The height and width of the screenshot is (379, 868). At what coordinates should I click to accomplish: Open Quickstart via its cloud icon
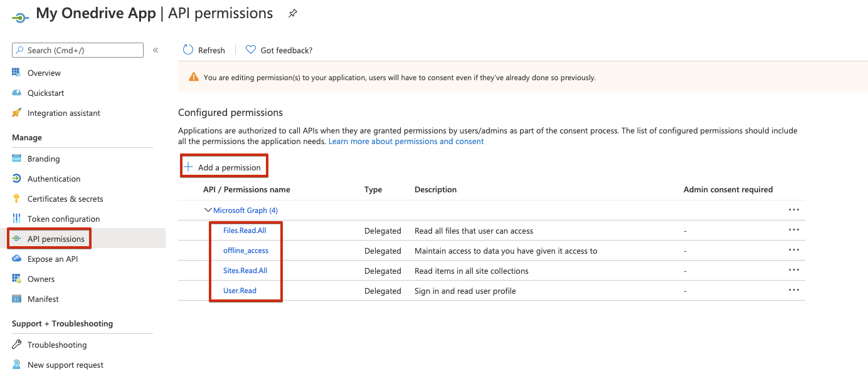pyautogui.click(x=16, y=93)
